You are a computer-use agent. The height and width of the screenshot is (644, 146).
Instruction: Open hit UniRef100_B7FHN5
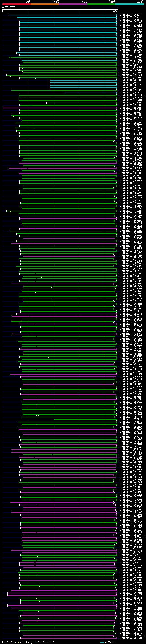tap(131, 55)
